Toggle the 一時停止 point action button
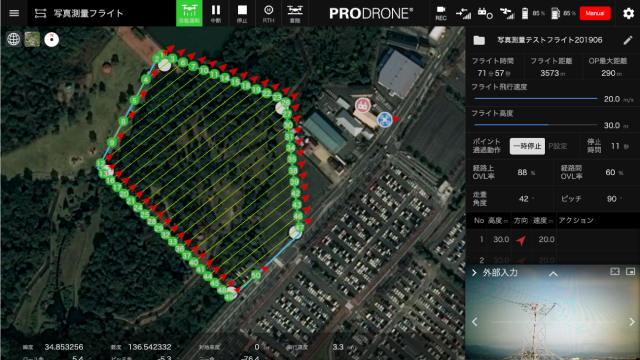Viewport: 640px width, 360px height. pyautogui.click(x=527, y=146)
